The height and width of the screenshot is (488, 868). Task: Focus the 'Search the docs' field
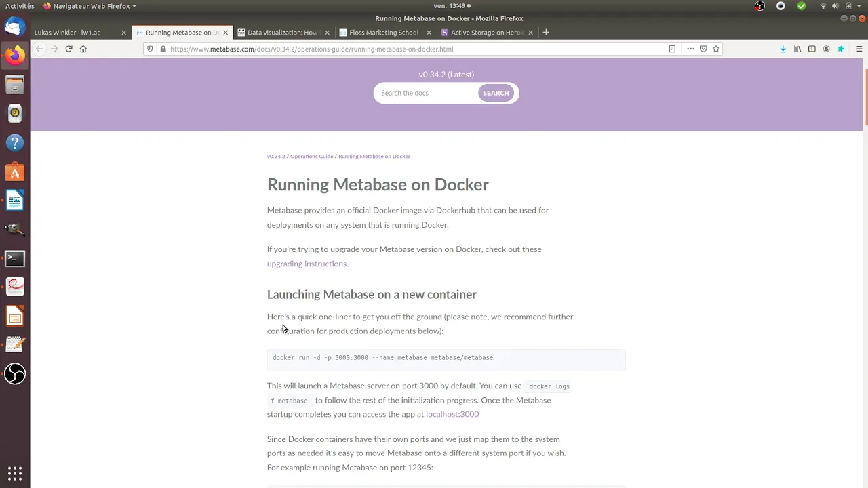pos(426,93)
